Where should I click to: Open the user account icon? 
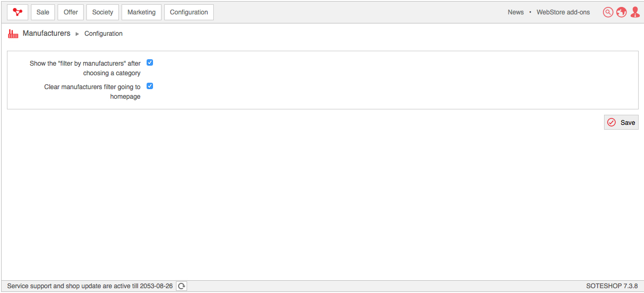(x=635, y=12)
